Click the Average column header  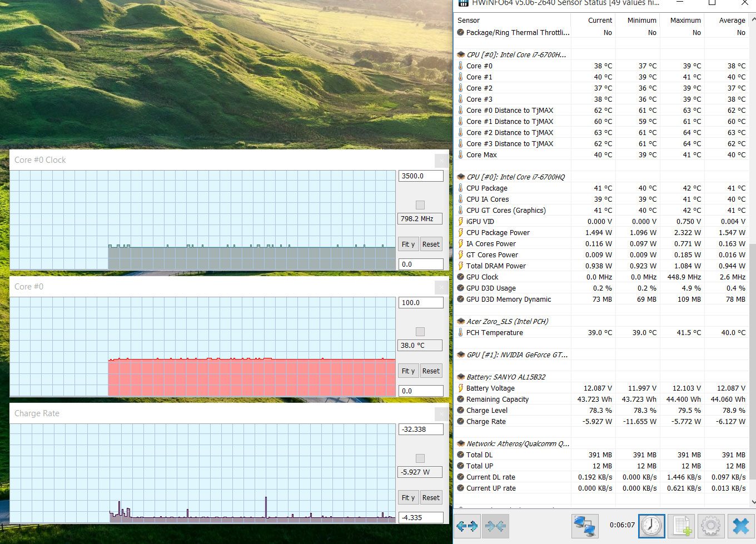coord(726,20)
